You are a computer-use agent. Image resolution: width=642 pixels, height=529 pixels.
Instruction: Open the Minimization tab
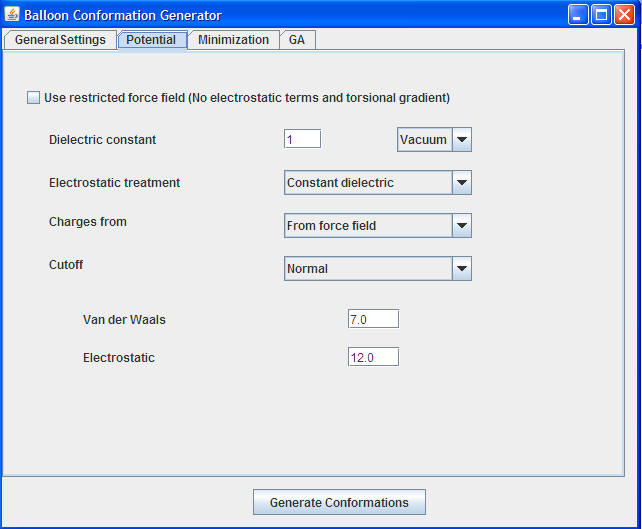(x=233, y=40)
